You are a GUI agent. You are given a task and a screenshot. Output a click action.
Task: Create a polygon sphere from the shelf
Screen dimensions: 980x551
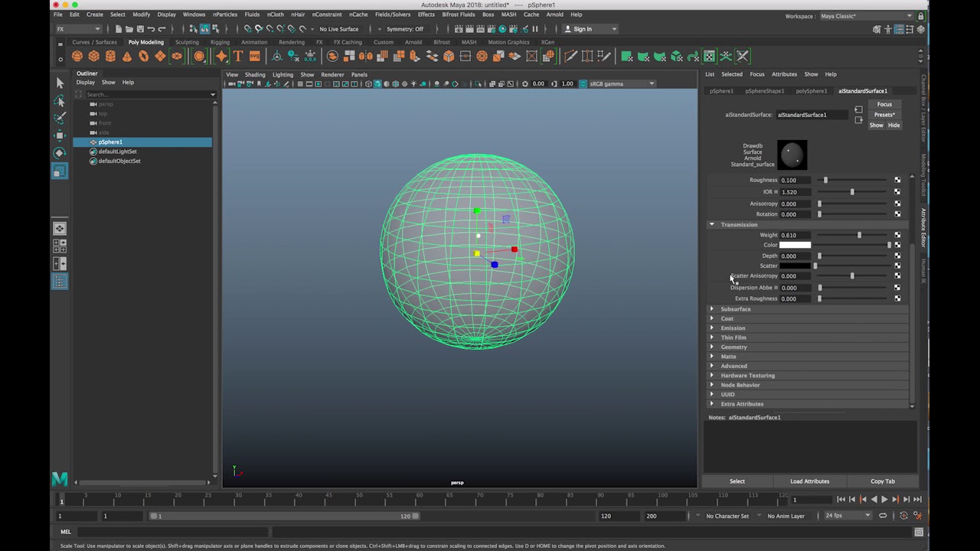(77, 56)
